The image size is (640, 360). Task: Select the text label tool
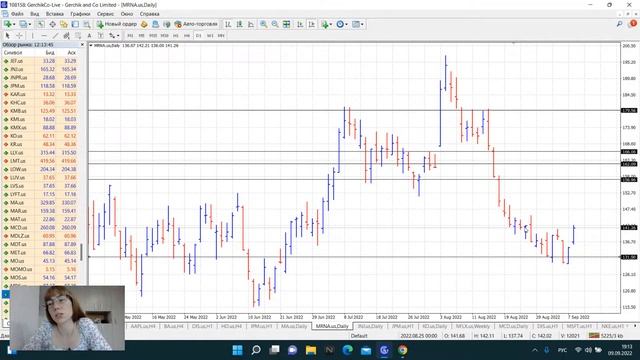pyautogui.click(x=100, y=36)
